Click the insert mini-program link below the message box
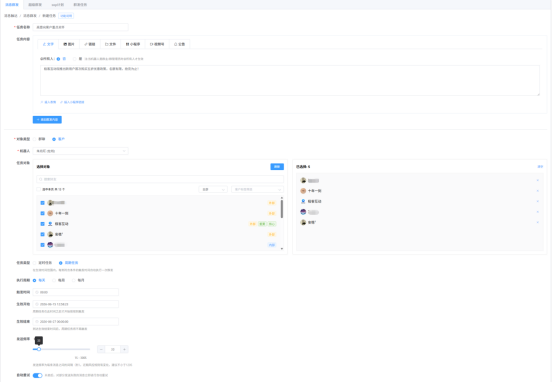This screenshot has width=553, height=383. pos(72,102)
